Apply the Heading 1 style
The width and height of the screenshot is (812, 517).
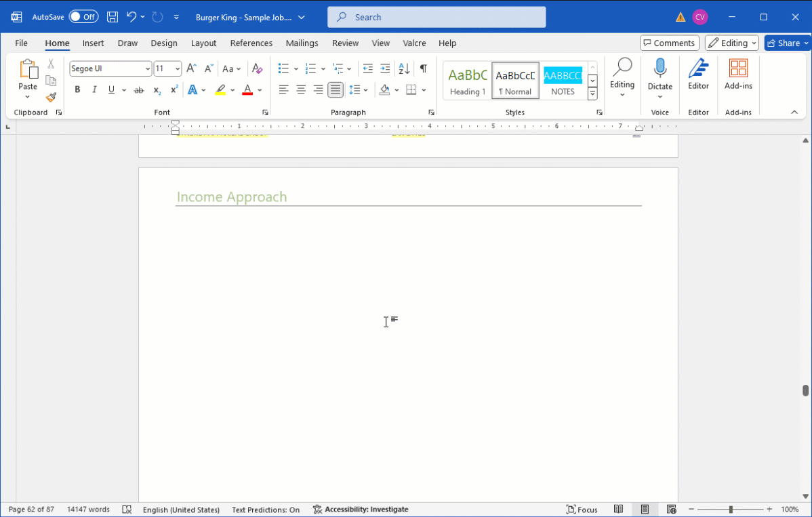point(468,81)
